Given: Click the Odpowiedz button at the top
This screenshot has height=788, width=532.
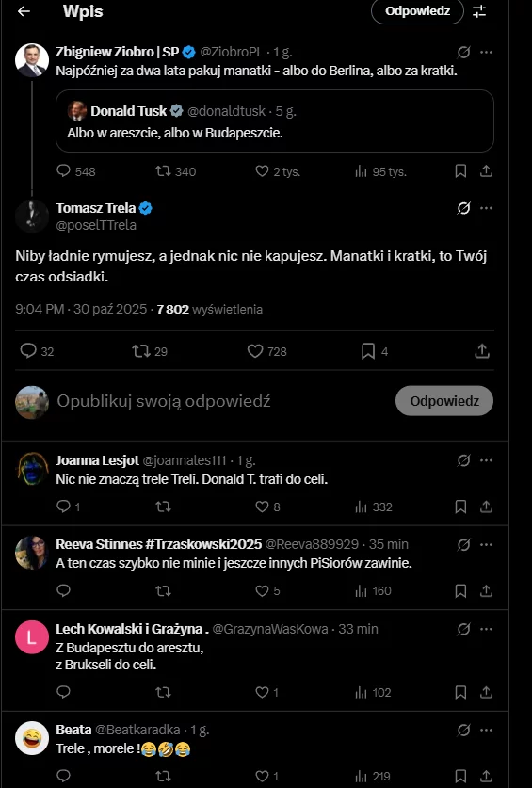Looking at the screenshot, I should [417, 11].
